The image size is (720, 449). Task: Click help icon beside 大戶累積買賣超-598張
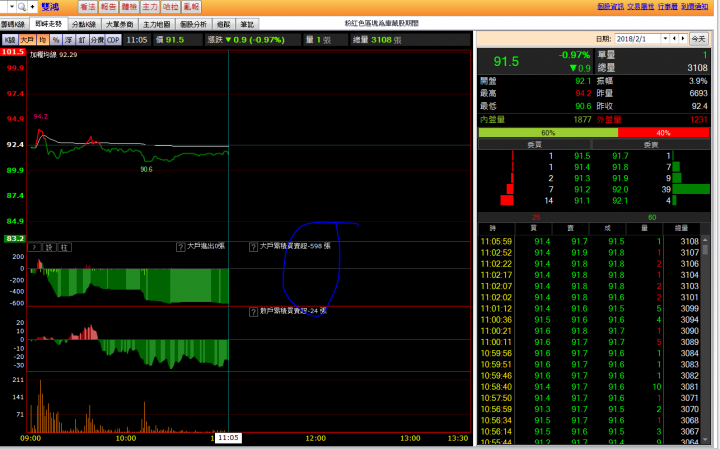click(x=253, y=247)
